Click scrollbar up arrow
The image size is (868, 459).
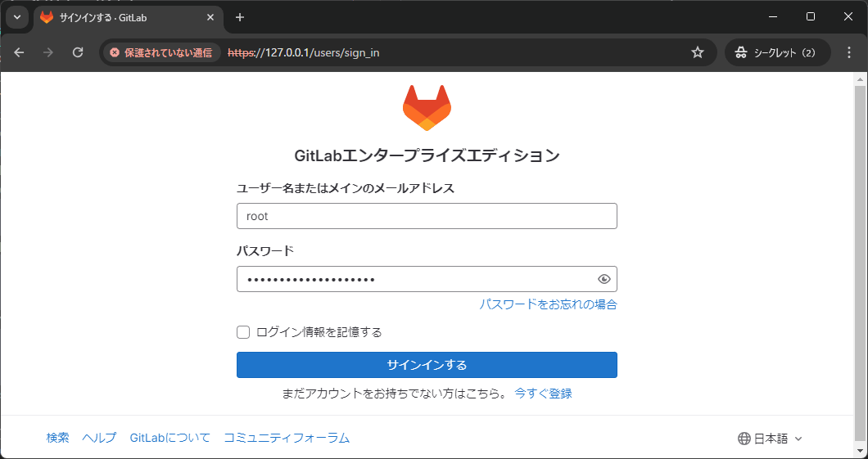click(x=860, y=79)
